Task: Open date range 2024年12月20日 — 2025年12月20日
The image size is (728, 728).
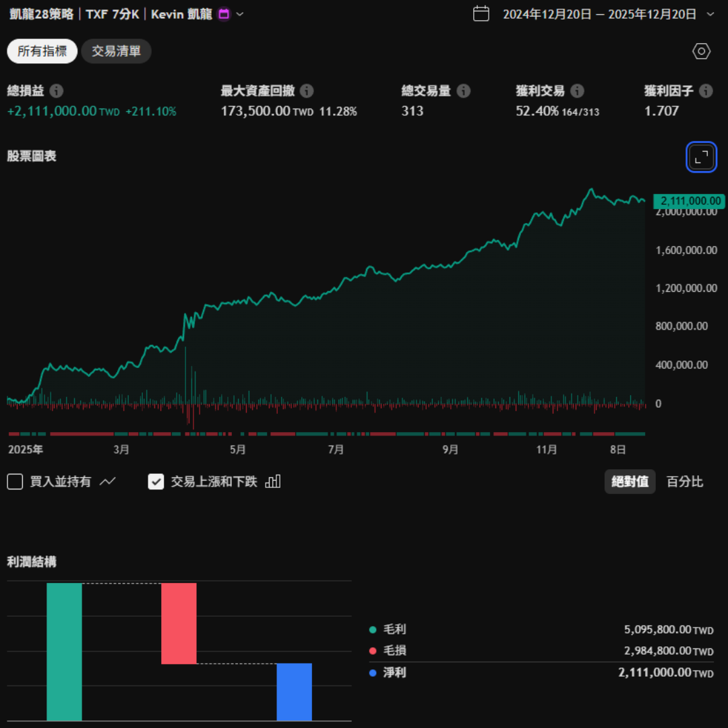Action: pyautogui.click(x=599, y=14)
